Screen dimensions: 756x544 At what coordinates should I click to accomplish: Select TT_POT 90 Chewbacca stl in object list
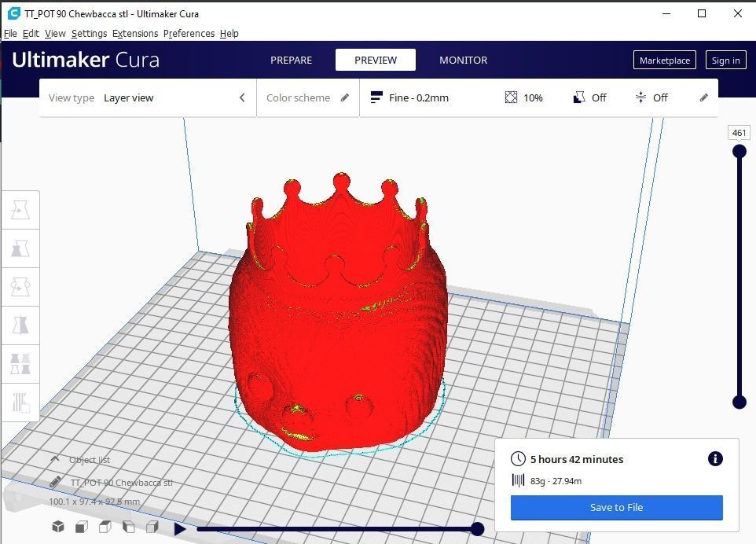click(x=122, y=482)
